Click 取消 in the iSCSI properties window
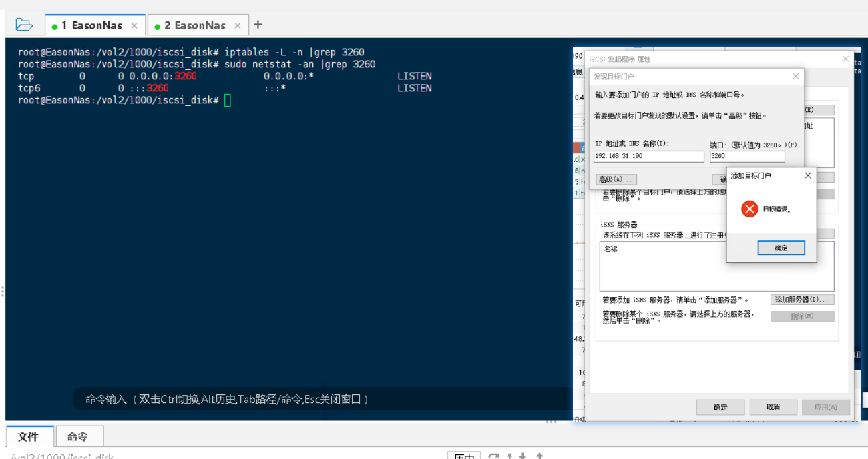868x459 pixels. [x=773, y=407]
